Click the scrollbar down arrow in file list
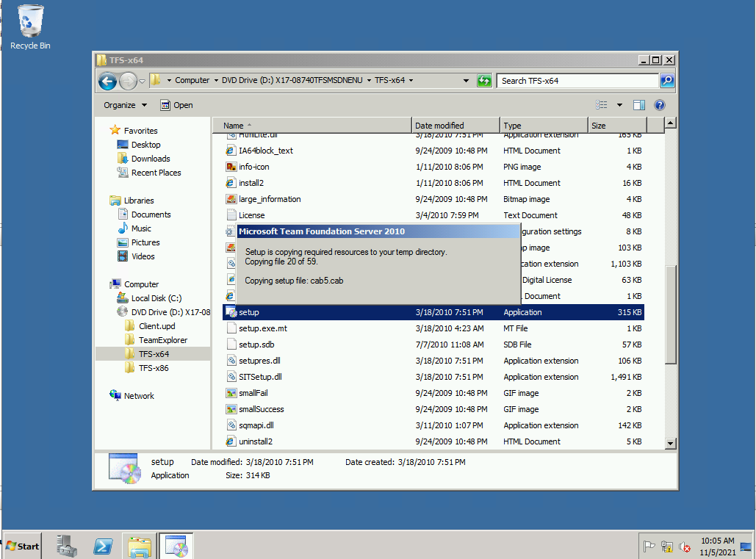756x559 pixels. pyautogui.click(x=670, y=443)
